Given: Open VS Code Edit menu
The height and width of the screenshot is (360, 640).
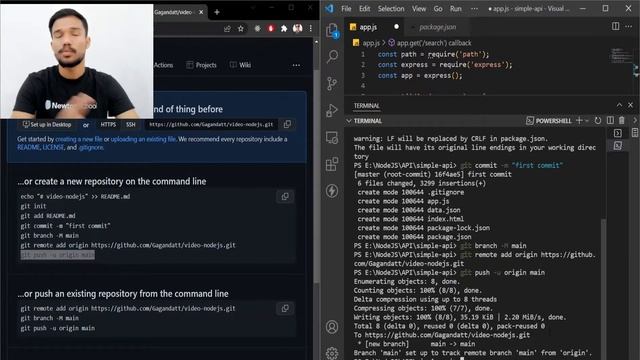Looking at the screenshot, I should pos(364,9).
